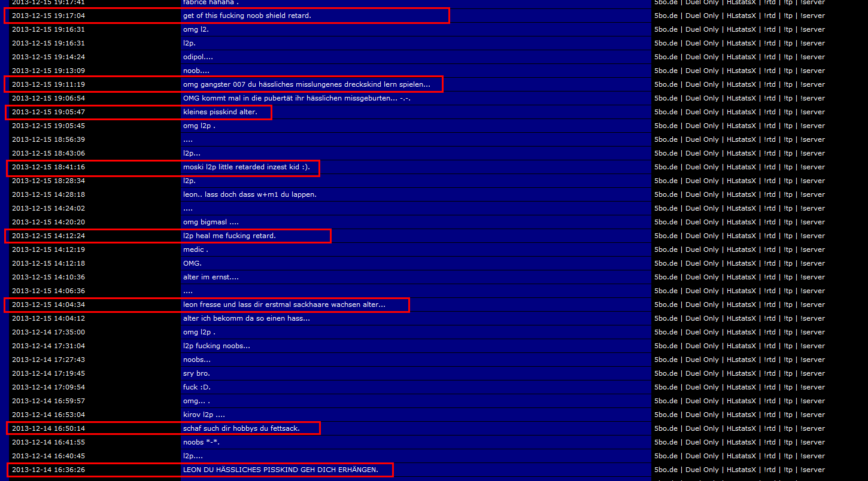The width and height of the screenshot is (868, 481).
Task: Click the "noobs *-*." message
Action: tap(201, 442)
